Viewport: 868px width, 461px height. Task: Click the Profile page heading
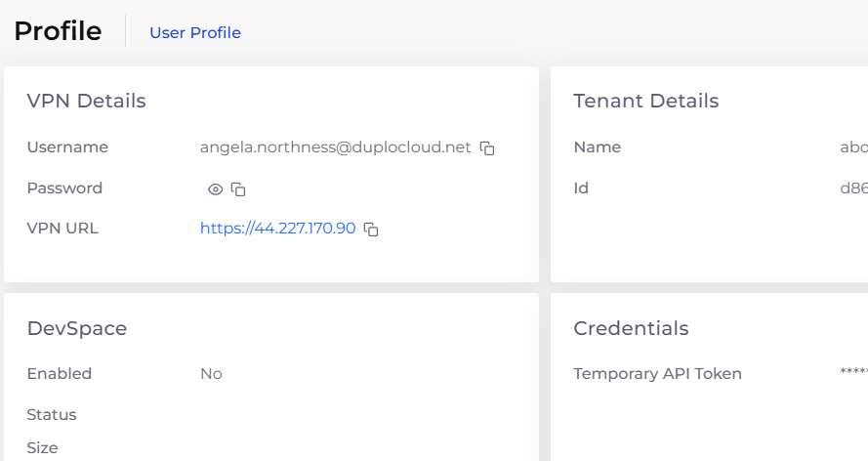click(x=59, y=31)
